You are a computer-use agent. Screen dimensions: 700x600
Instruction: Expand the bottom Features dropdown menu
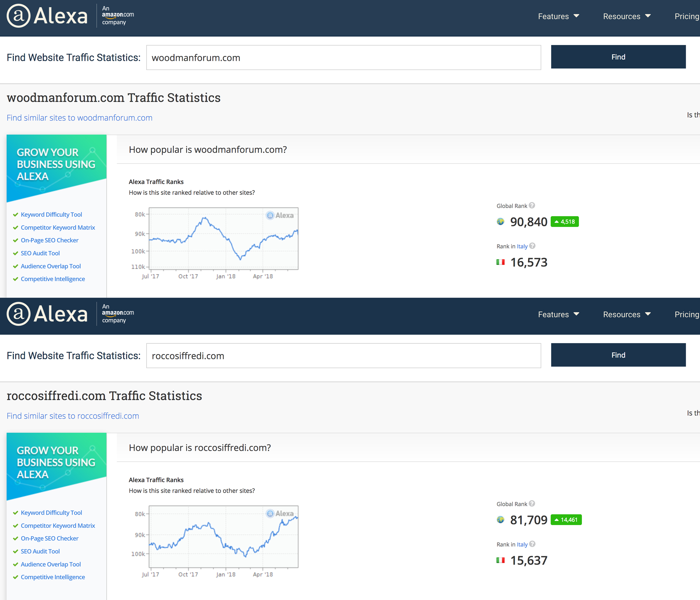click(x=558, y=314)
